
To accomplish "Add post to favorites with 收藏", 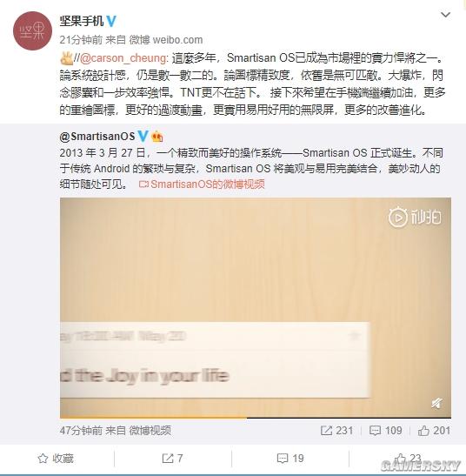I will 56,458.
